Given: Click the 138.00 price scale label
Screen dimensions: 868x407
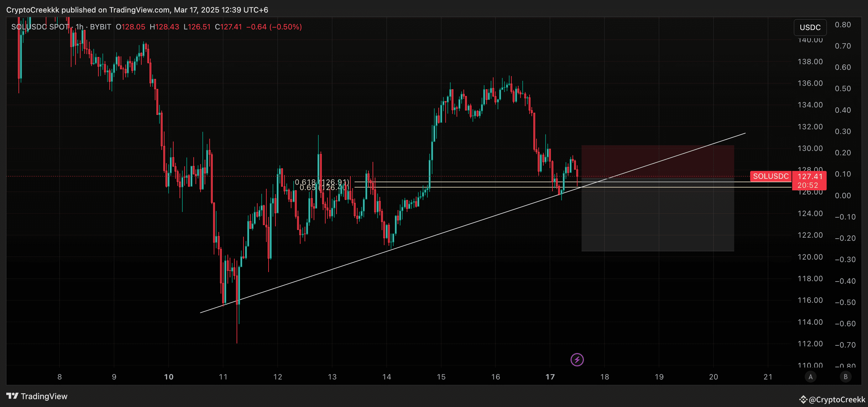Looking at the screenshot, I should (x=810, y=62).
